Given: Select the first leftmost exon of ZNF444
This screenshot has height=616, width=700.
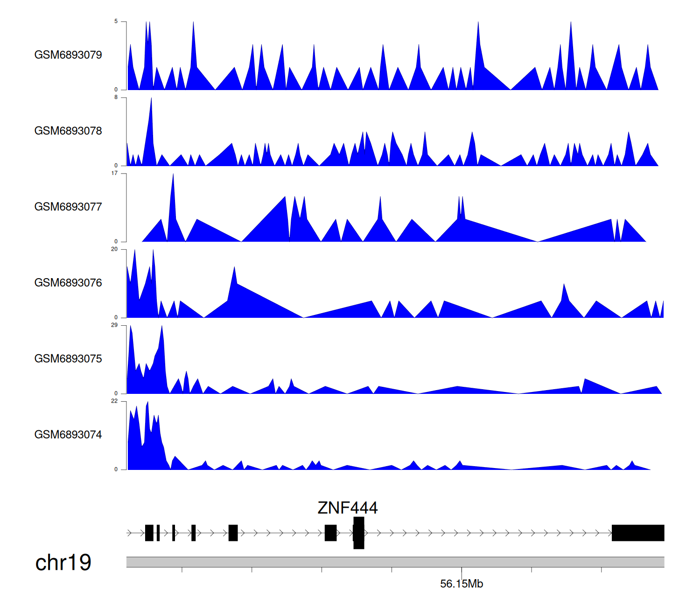Looking at the screenshot, I should point(149,533).
